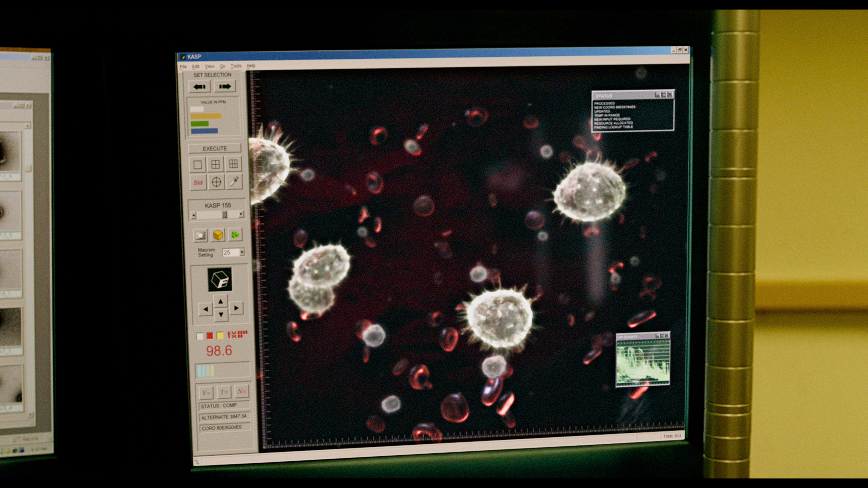Toggle the red square indicator
The height and width of the screenshot is (488, 868).
210,335
